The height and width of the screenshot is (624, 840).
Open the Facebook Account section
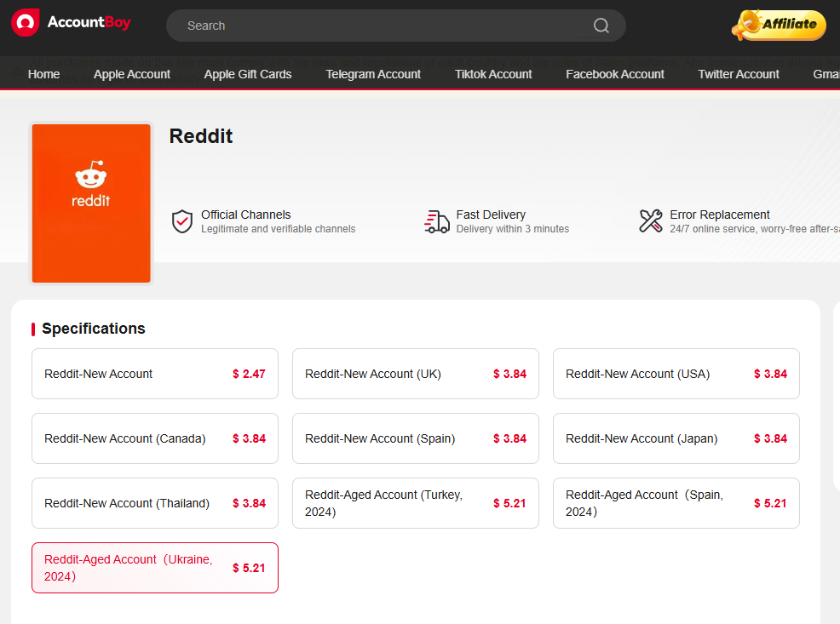[x=615, y=74]
